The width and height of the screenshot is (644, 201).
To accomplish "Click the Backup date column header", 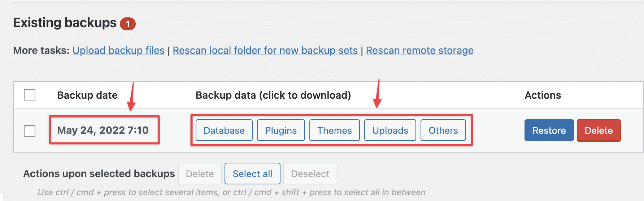I will (x=87, y=95).
